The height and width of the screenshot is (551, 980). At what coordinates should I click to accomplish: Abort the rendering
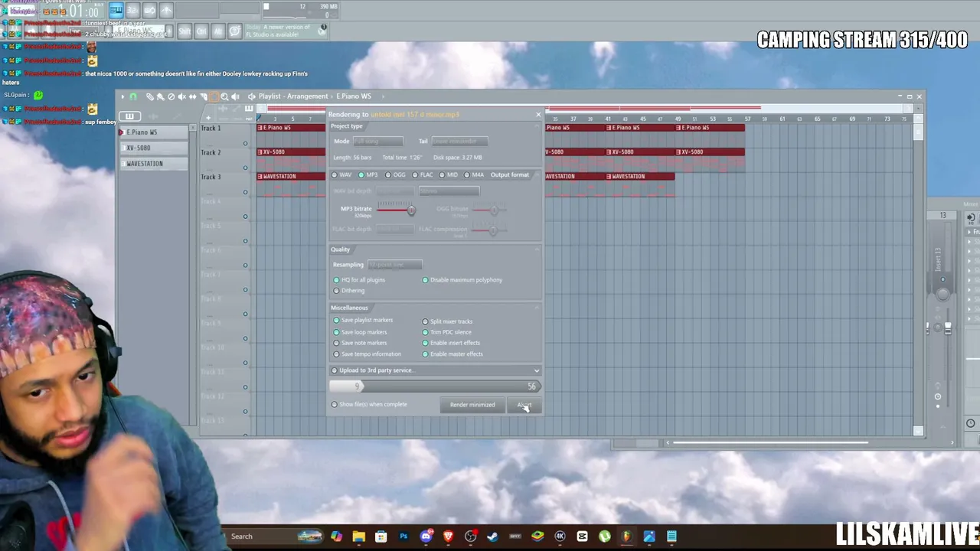(x=524, y=405)
